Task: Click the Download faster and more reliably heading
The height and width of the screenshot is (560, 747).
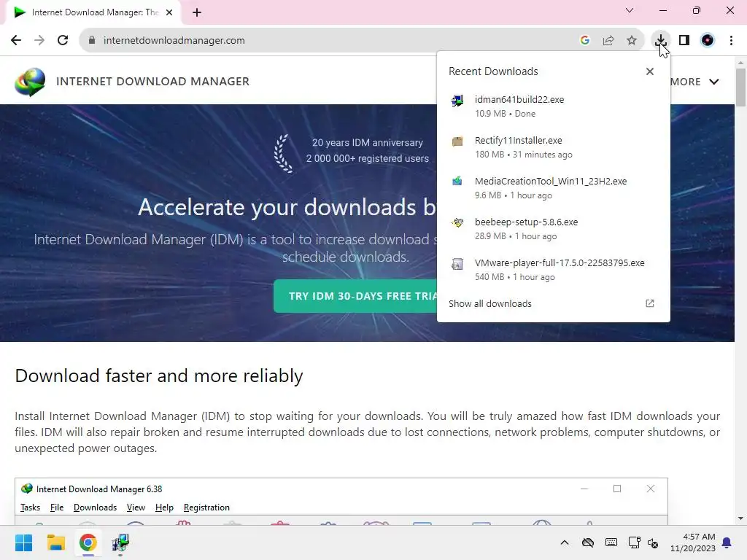Action: 158,376
